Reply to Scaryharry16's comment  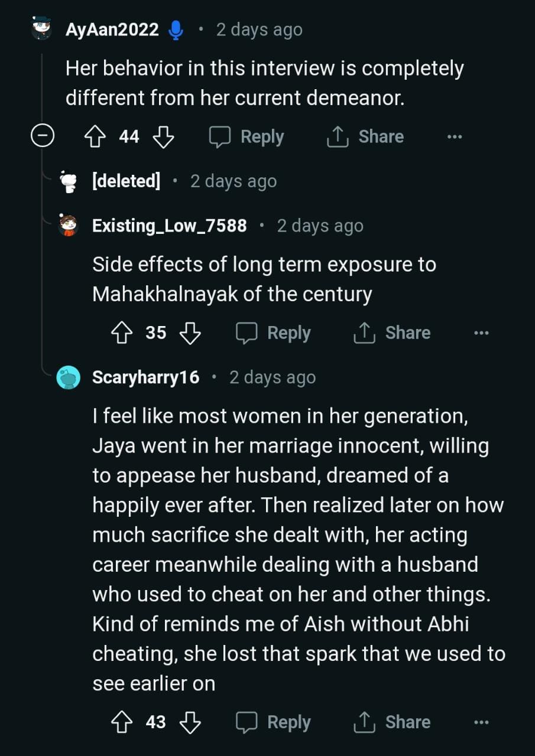(273, 722)
